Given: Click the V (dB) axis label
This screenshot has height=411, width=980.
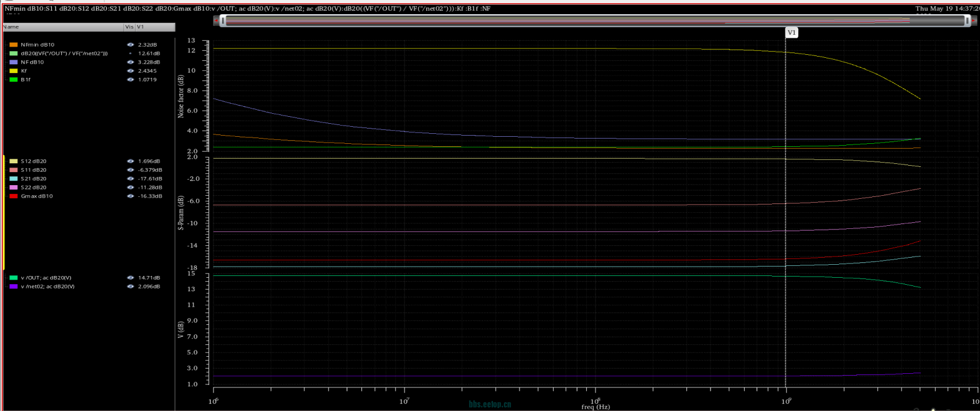Looking at the screenshot, I should (x=181, y=329).
